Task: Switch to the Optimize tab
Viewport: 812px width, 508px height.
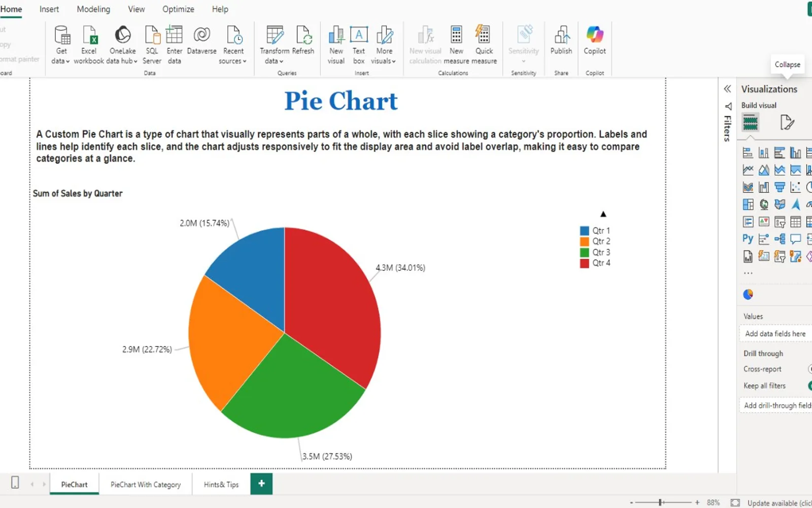Action: (x=178, y=9)
